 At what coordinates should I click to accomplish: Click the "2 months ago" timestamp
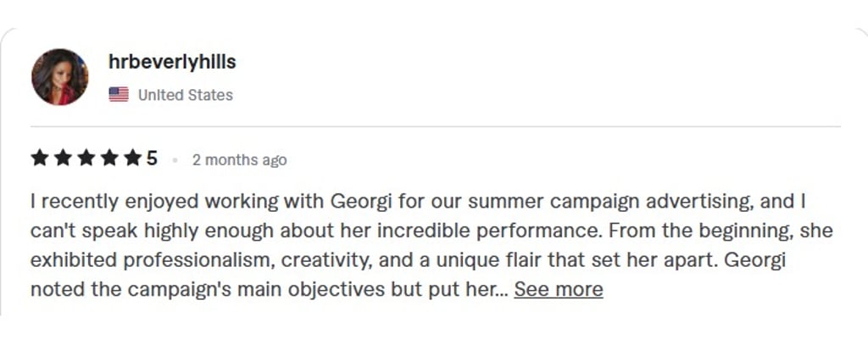(x=240, y=159)
